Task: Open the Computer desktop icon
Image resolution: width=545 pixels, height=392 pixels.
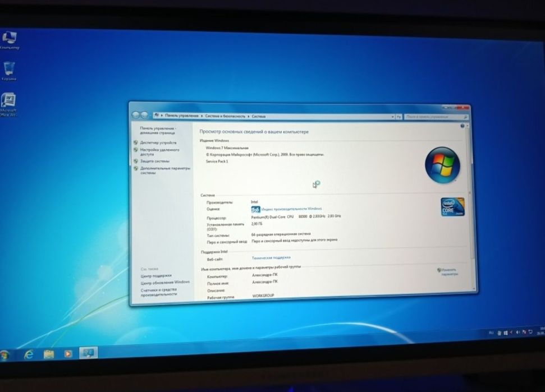Action: coord(10,39)
